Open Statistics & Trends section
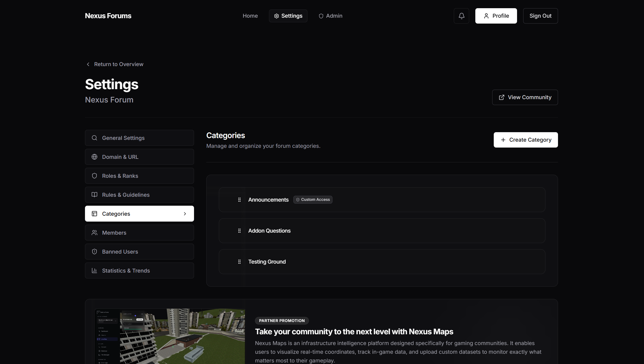 coord(139,271)
